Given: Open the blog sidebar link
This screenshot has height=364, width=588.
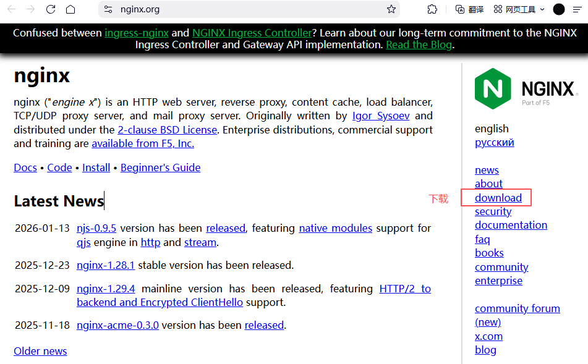Looking at the screenshot, I should (x=485, y=350).
